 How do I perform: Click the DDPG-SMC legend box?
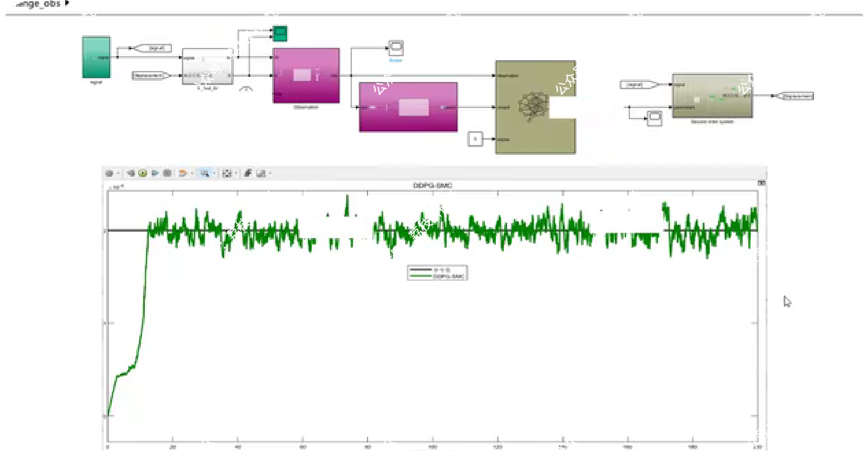(437, 273)
